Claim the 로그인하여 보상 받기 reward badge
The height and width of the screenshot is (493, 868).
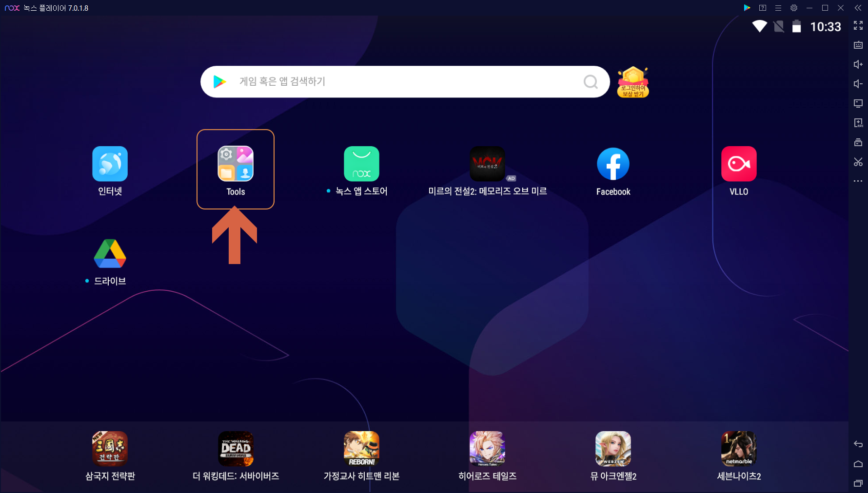[633, 82]
